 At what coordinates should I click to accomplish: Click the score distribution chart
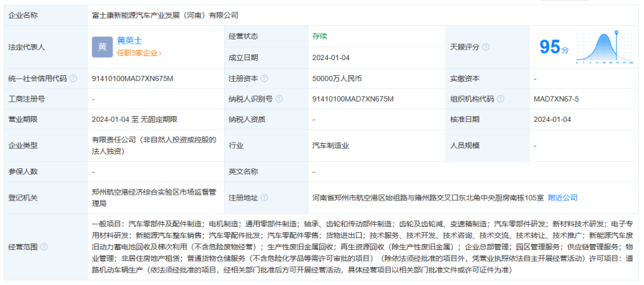[605, 47]
